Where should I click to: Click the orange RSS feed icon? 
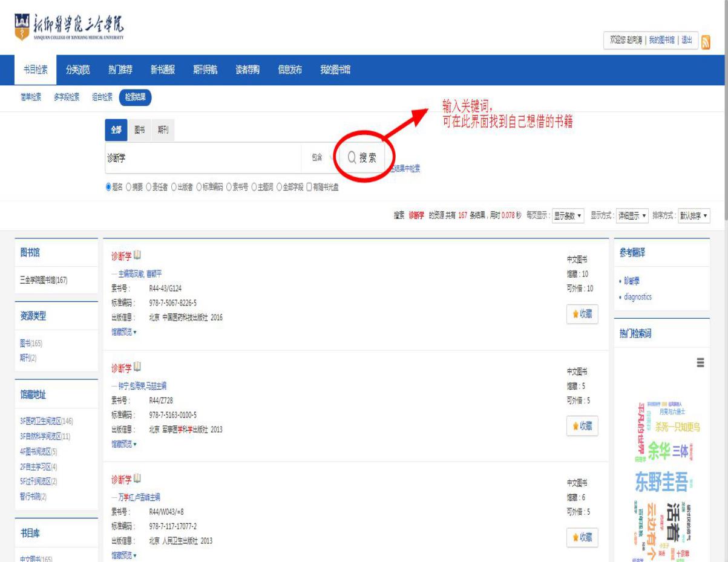[705, 41]
